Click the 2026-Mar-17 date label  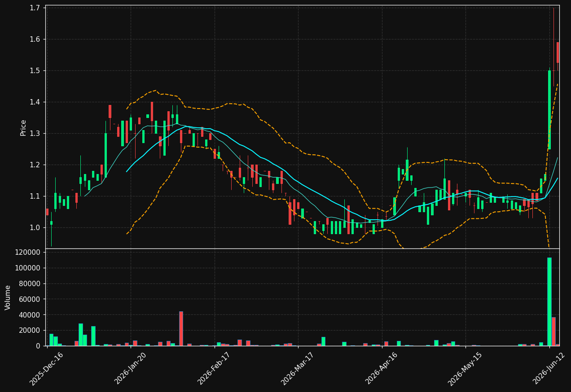click(298, 368)
